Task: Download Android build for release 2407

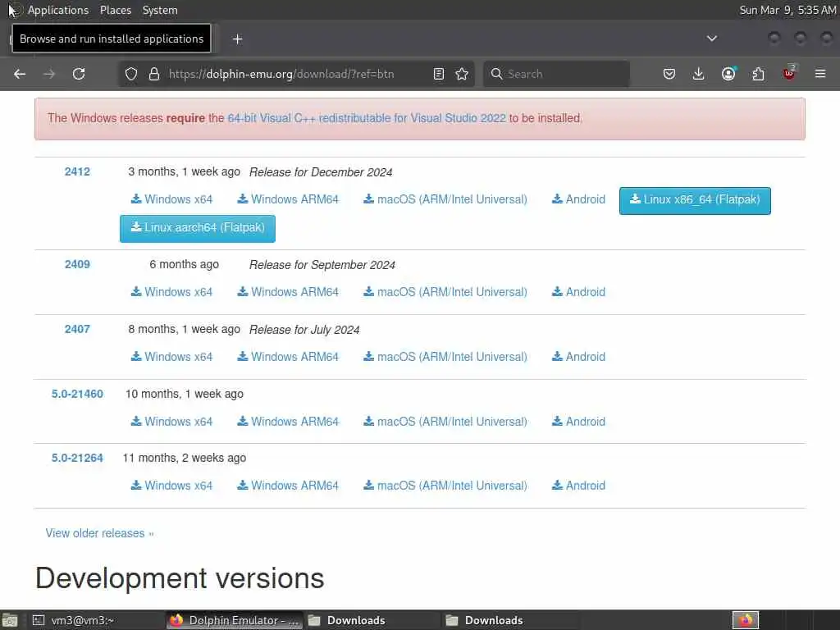Action: coord(578,357)
